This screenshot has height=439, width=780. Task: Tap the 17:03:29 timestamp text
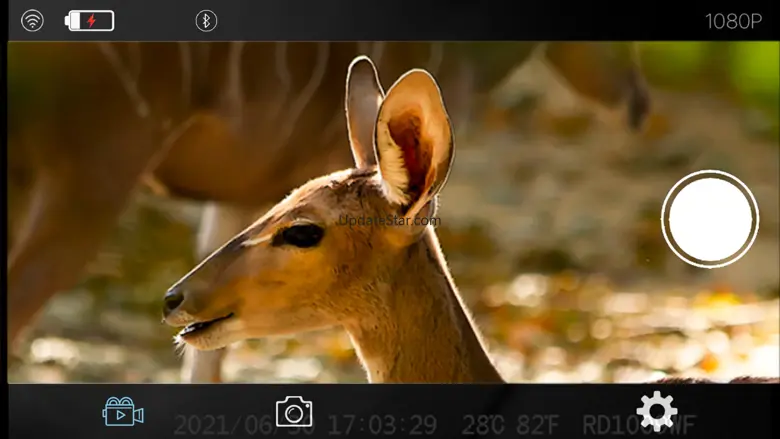pos(382,425)
